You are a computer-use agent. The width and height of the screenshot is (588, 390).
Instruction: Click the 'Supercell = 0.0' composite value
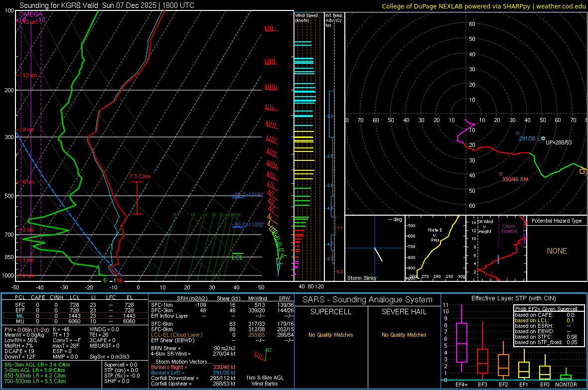121,365
